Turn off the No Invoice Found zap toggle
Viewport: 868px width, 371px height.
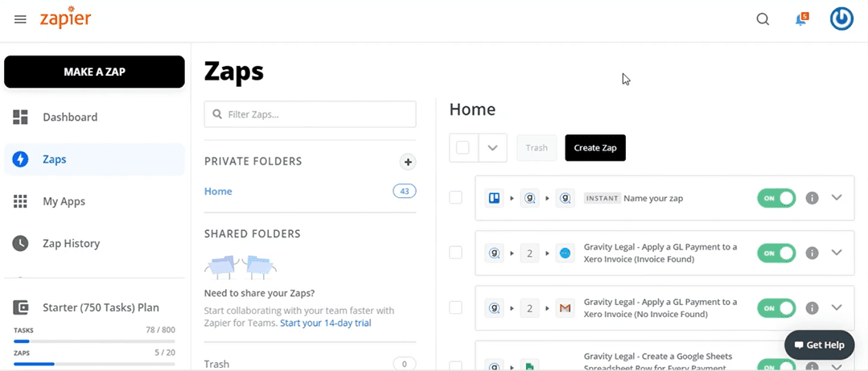pos(776,308)
